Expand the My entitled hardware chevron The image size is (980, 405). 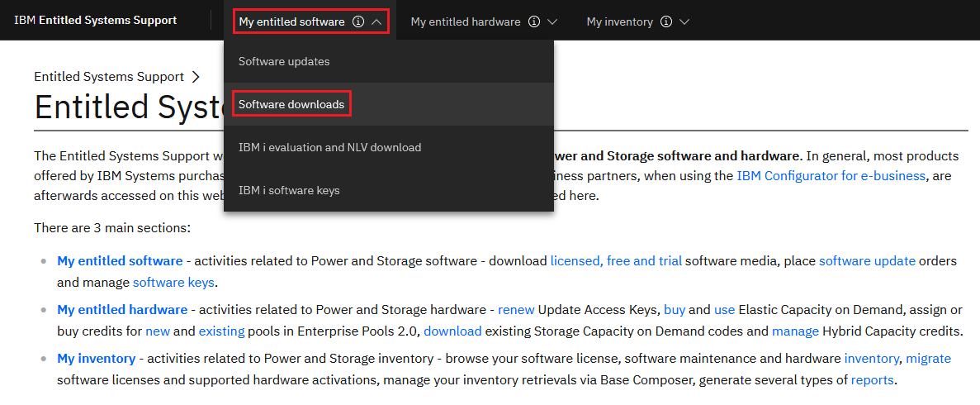(x=553, y=22)
